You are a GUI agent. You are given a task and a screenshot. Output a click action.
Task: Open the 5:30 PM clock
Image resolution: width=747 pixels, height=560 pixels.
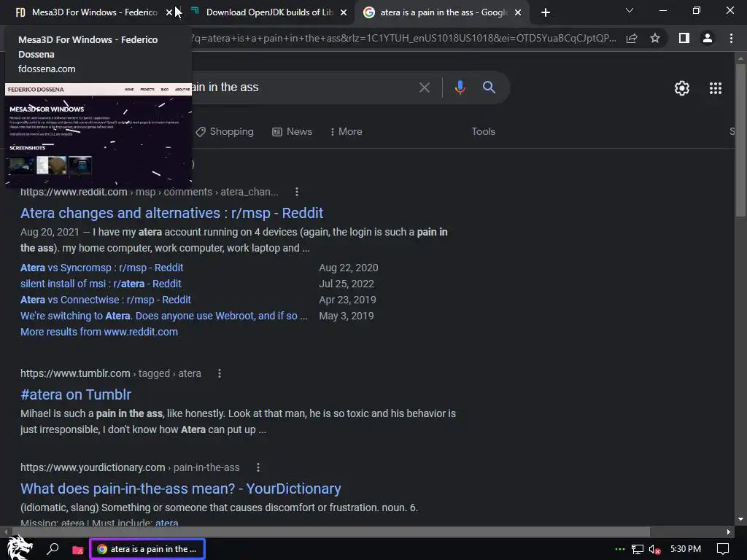click(686, 549)
